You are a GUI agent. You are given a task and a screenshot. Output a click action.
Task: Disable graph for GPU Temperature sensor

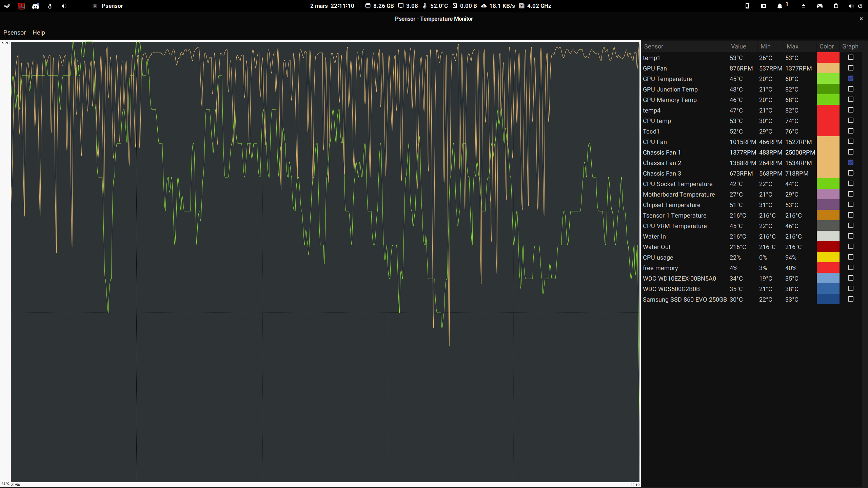[x=851, y=78]
